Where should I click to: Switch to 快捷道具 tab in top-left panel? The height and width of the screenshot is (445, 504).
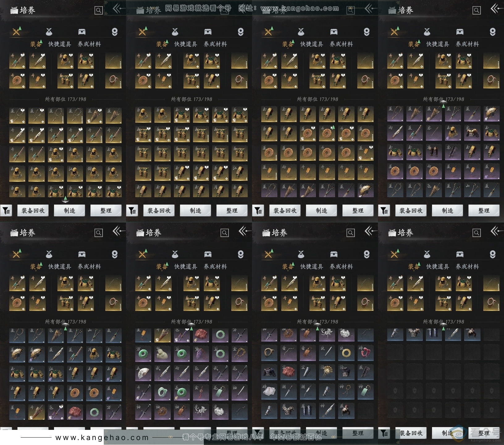60,44
